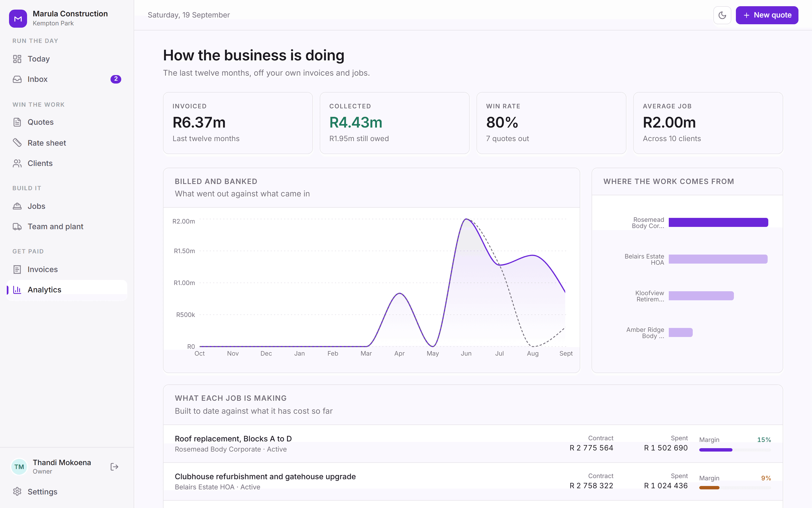Screen dimensions: 812x508
Task: Click the 'Jun' axis label
Action: click(466, 353)
